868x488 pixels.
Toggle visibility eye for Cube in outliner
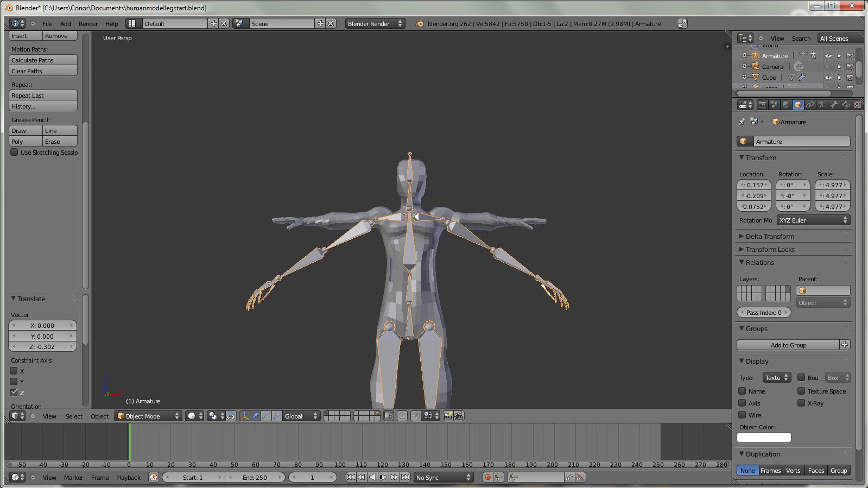[x=828, y=78]
